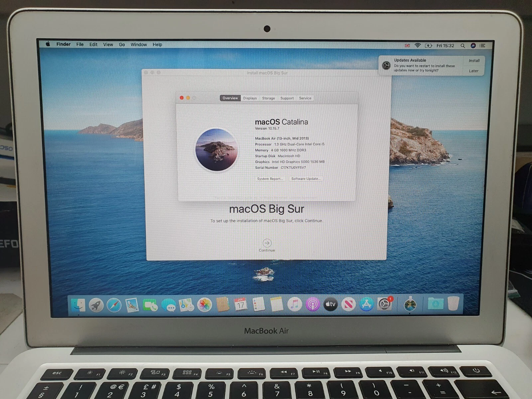Click Later in Updates Available notification
Screen dimensions: 532x399
[x=474, y=71]
